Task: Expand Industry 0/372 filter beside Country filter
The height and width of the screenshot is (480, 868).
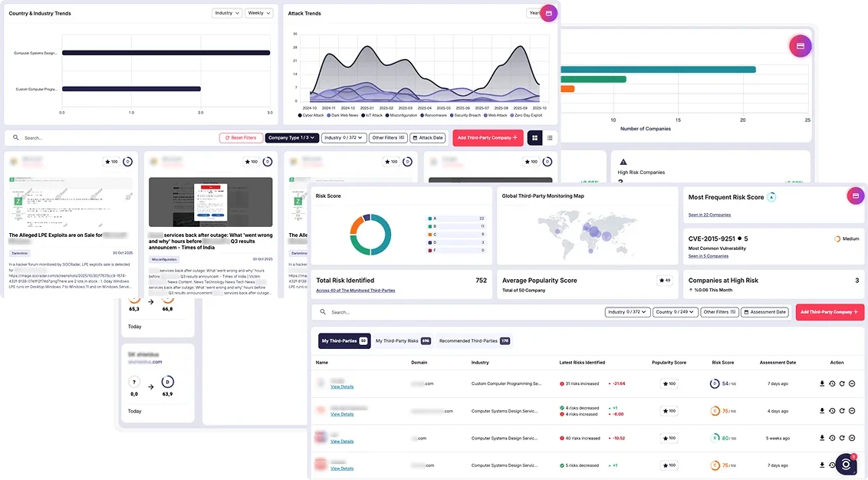Action: pos(628,312)
